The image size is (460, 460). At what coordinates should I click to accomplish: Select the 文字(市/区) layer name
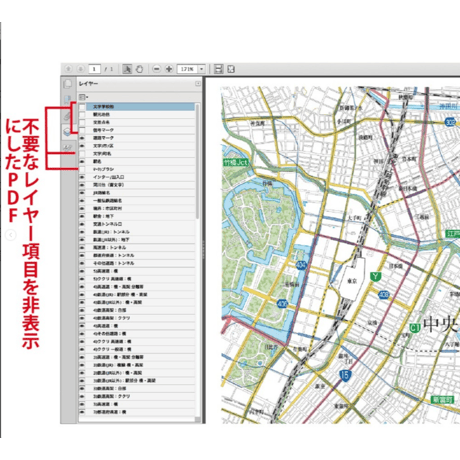(103, 146)
